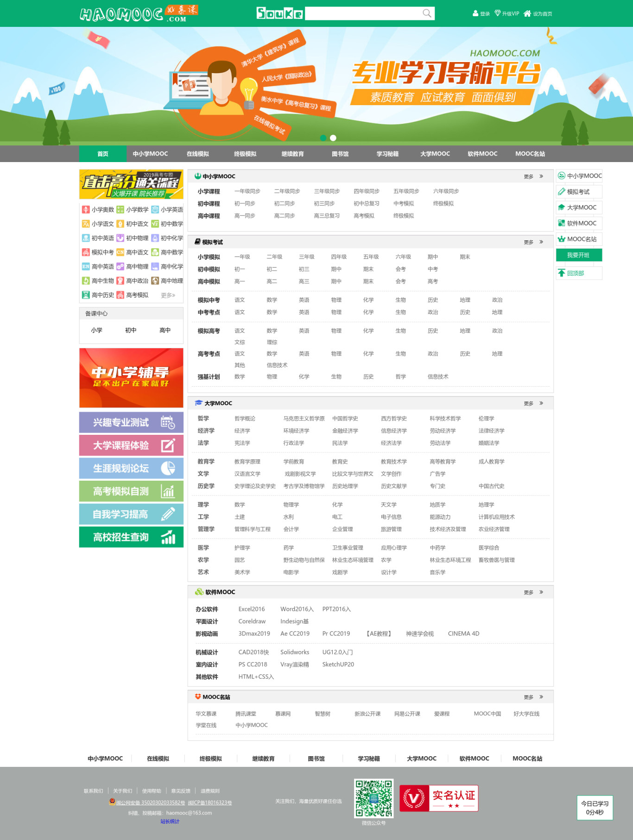Click the 高考模拟 subject icon
This screenshot has height=840, width=633.
pos(120,295)
